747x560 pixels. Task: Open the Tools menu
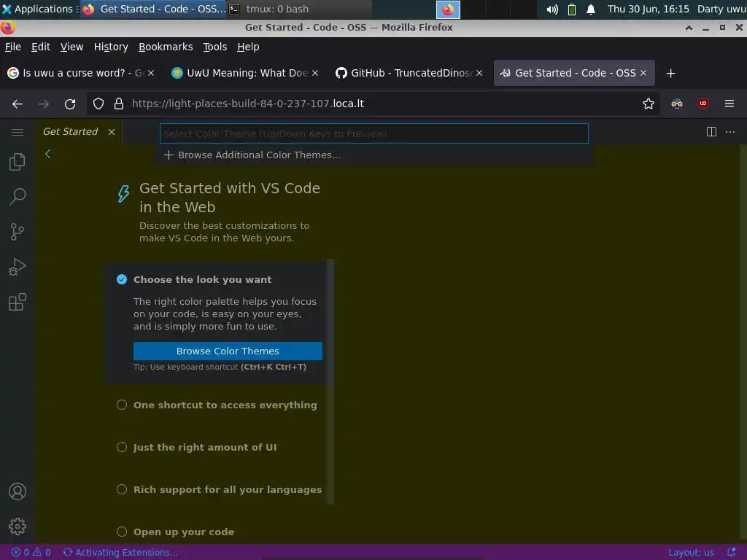tap(215, 47)
